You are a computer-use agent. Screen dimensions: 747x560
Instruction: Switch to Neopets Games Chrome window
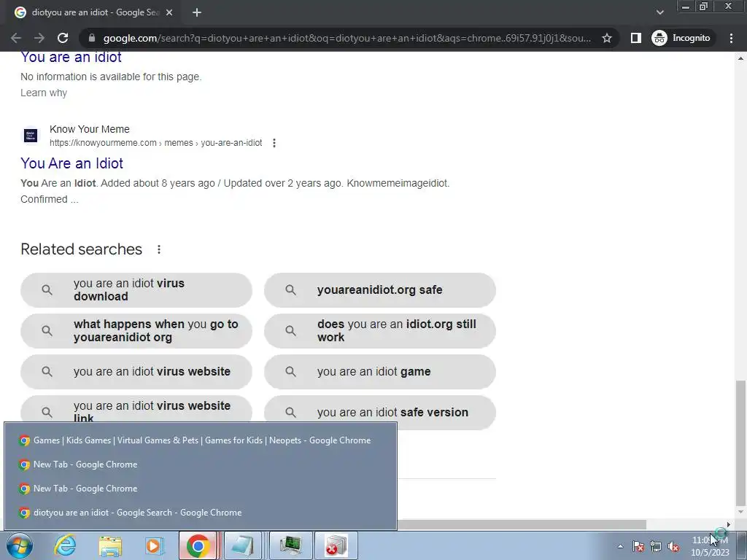tap(201, 440)
